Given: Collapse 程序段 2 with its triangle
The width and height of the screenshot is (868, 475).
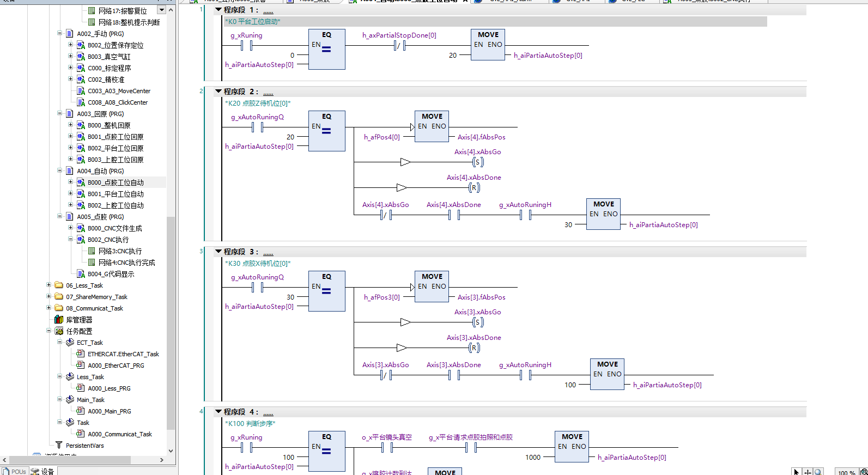Looking at the screenshot, I should point(218,92).
